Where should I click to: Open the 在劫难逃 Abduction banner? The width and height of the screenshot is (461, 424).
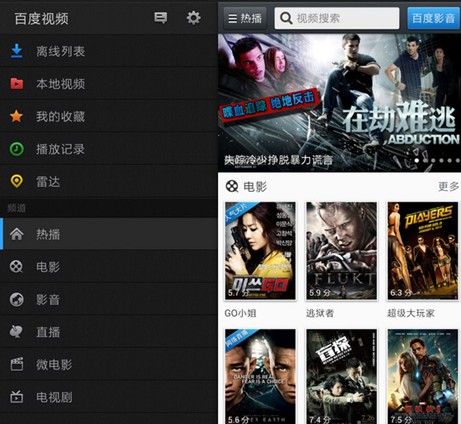click(x=339, y=103)
